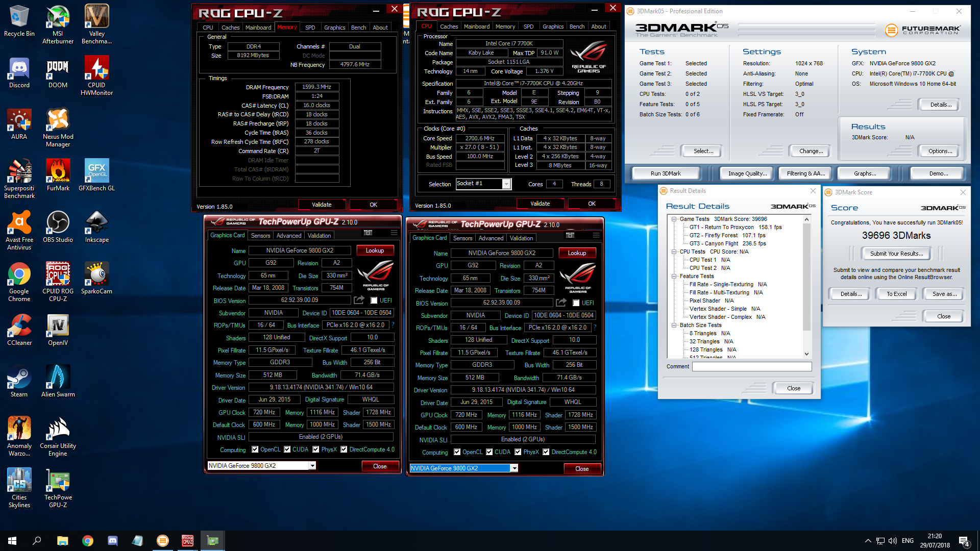The width and height of the screenshot is (980, 551).
Task: Click Submit Your Results button
Action: coord(896,254)
